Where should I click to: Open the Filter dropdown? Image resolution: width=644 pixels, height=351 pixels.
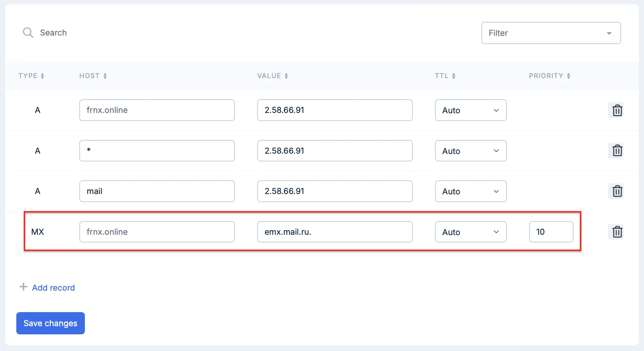pos(551,33)
